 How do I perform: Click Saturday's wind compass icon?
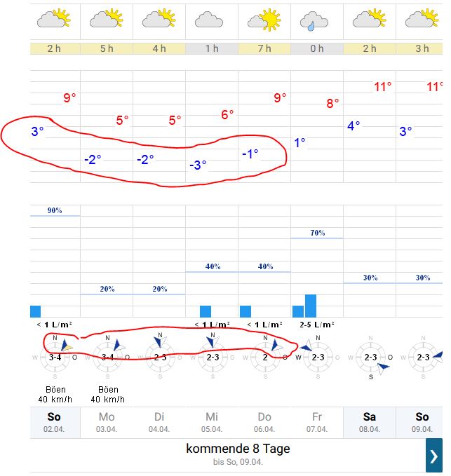tap(370, 357)
